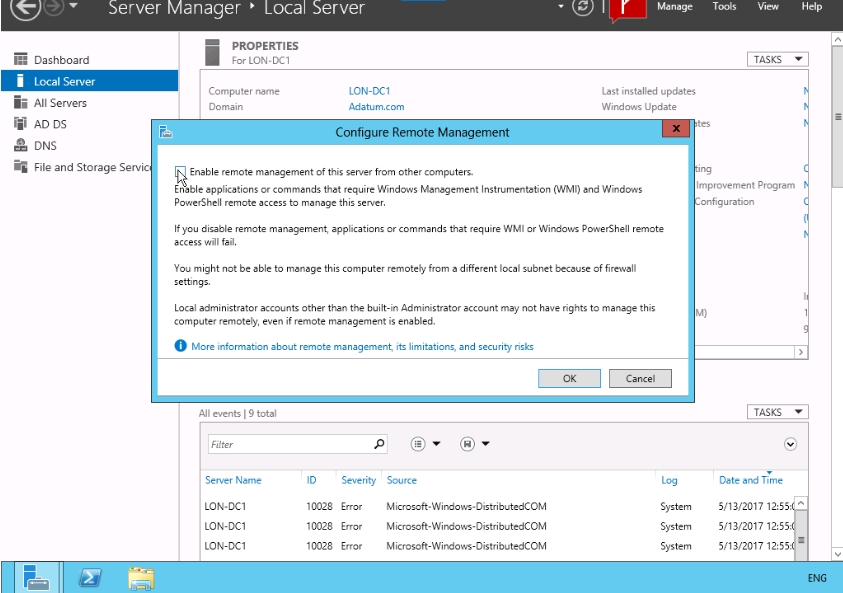Launch Windows PowerShell from the taskbar
This screenshot has height=593, width=843.
(90, 578)
